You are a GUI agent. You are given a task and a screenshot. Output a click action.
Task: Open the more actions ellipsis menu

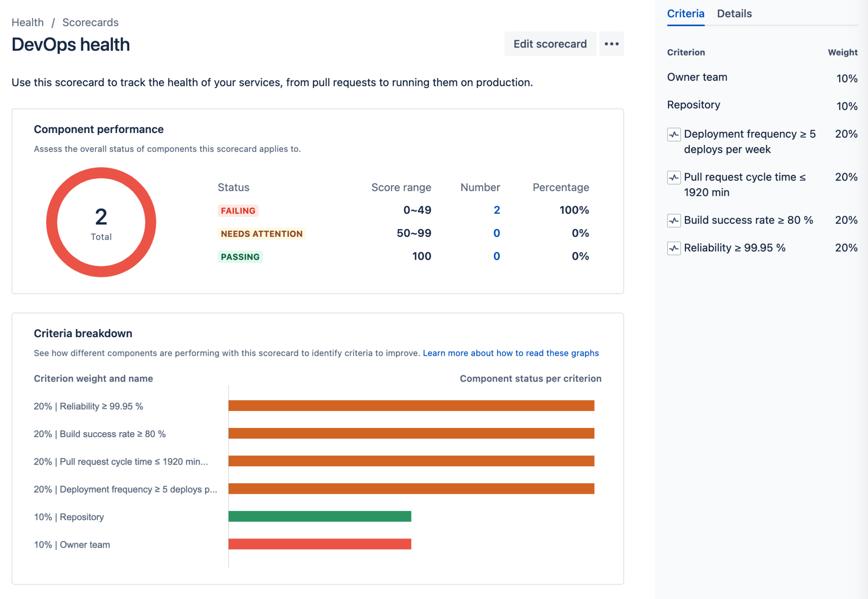click(x=612, y=44)
